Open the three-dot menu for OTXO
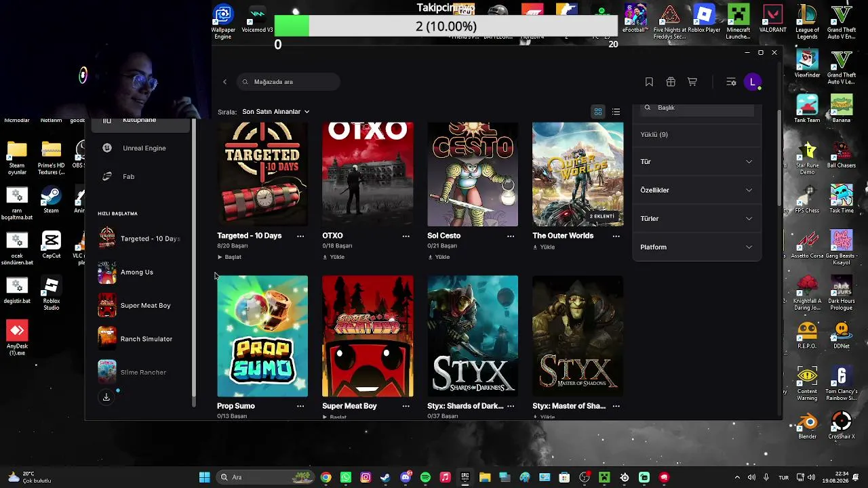The image size is (868, 488). (x=406, y=237)
